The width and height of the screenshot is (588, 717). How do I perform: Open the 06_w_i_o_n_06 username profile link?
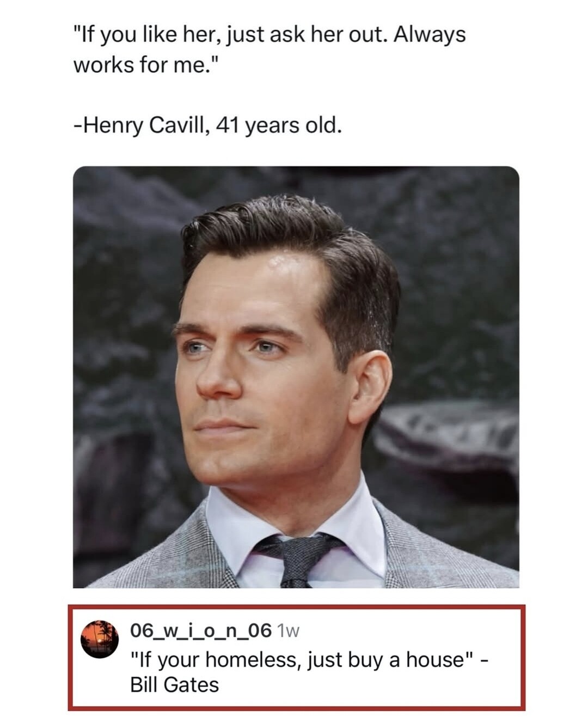[200, 631]
